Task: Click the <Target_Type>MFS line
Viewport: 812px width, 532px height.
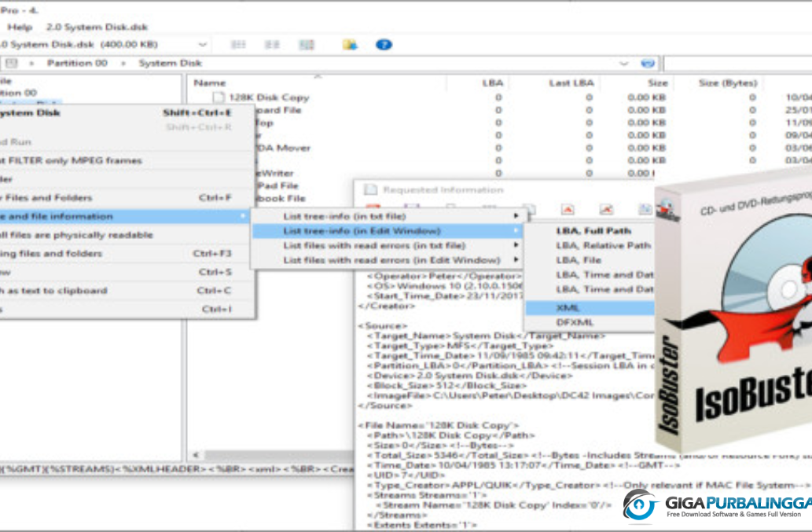Action: tap(461, 346)
